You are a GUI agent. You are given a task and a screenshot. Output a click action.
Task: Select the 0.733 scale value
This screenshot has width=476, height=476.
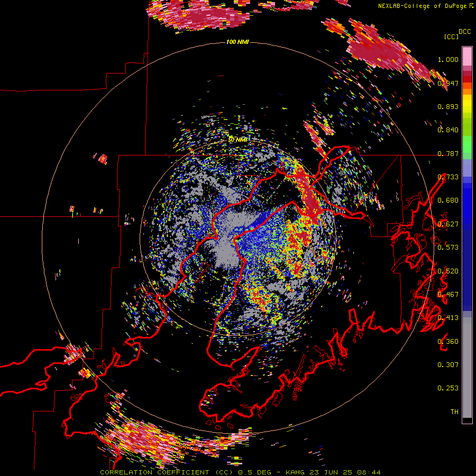[x=448, y=177]
